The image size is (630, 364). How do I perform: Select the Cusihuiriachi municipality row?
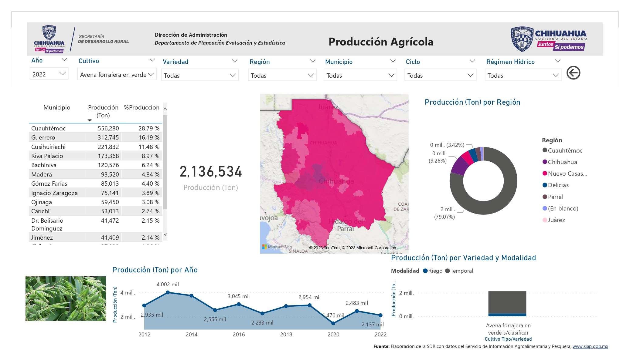coord(95,147)
